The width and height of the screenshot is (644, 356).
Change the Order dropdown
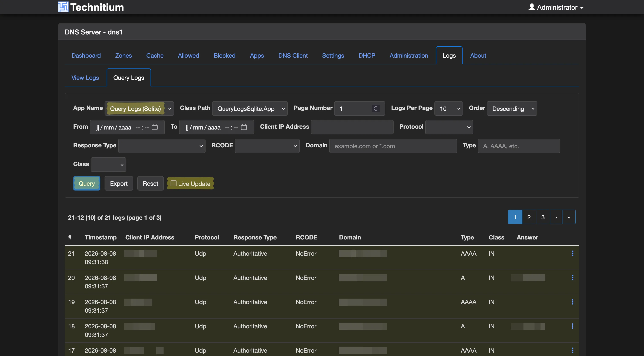pos(512,108)
